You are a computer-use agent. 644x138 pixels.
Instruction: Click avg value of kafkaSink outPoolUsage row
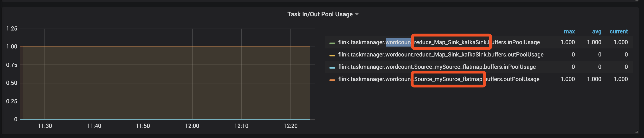click(x=600, y=54)
